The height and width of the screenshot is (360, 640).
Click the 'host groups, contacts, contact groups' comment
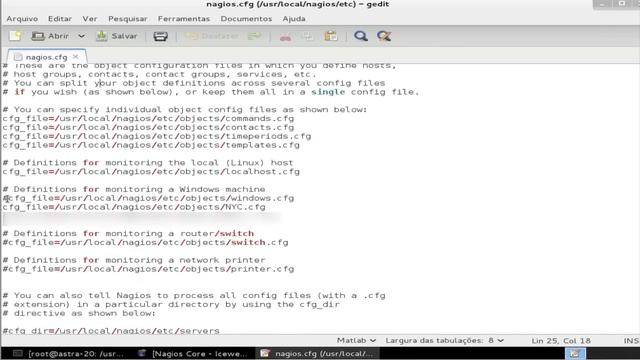coord(159,74)
